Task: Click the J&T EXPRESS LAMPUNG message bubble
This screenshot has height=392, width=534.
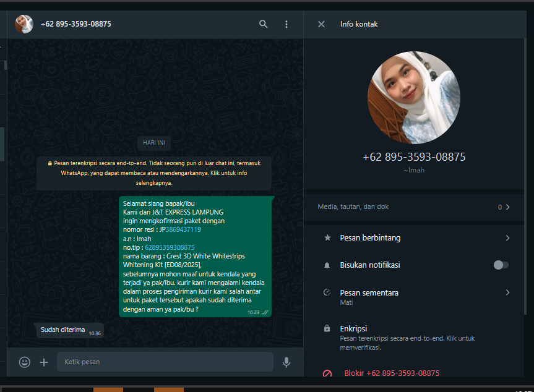Action: [x=195, y=257]
